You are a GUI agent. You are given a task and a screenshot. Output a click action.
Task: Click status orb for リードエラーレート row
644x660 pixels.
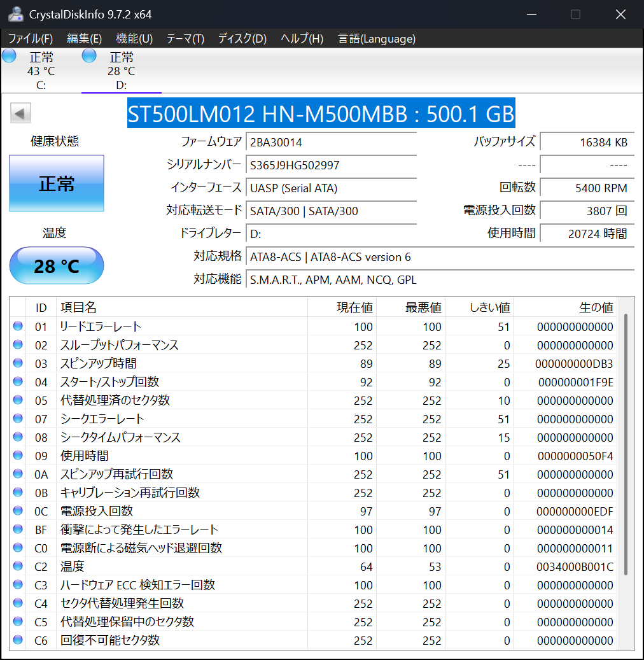point(18,326)
